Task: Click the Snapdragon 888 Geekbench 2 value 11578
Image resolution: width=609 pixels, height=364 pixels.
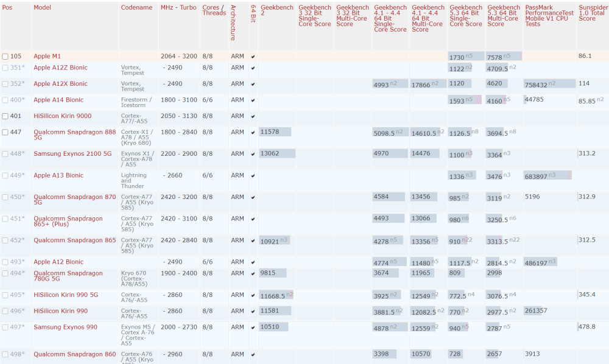Action: (x=270, y=132)
